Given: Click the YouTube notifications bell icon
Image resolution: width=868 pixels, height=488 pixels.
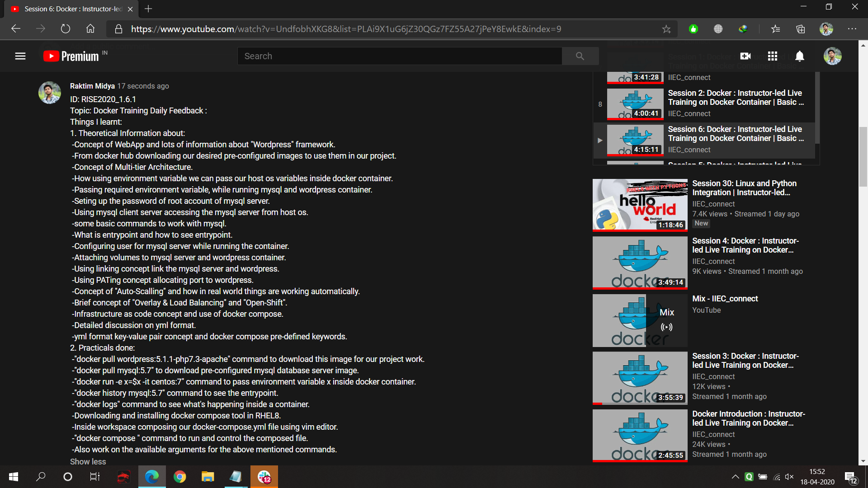Looking at the screenshot, I should [799, 56].
